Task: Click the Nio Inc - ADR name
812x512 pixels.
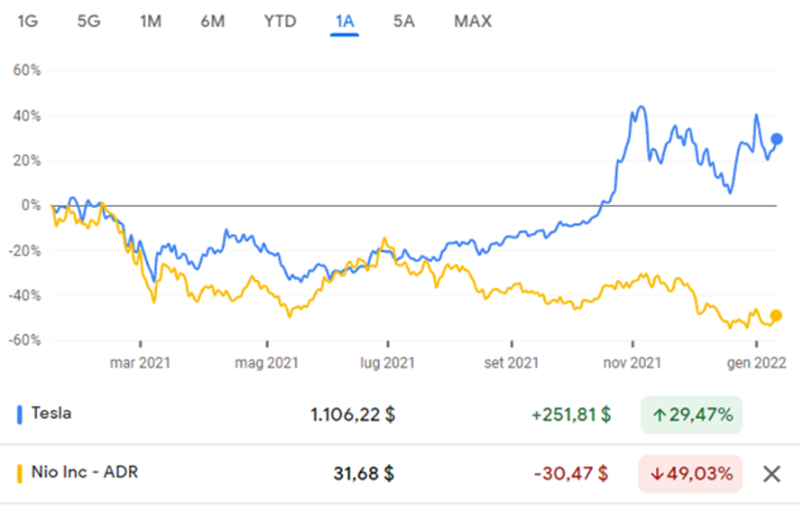Action: [x=85, y=472]
